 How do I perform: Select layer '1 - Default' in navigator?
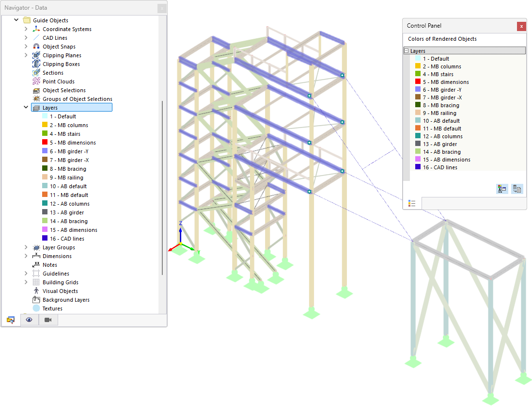tap(63, 116)
